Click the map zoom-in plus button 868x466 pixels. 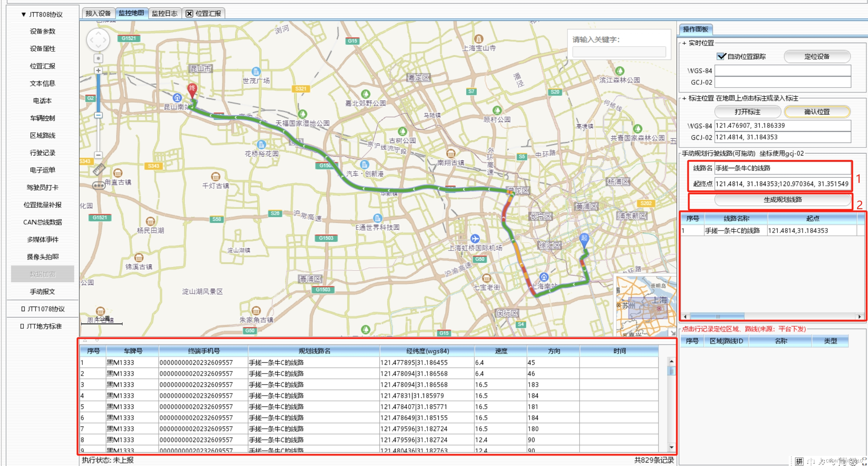tap(98, 71)
